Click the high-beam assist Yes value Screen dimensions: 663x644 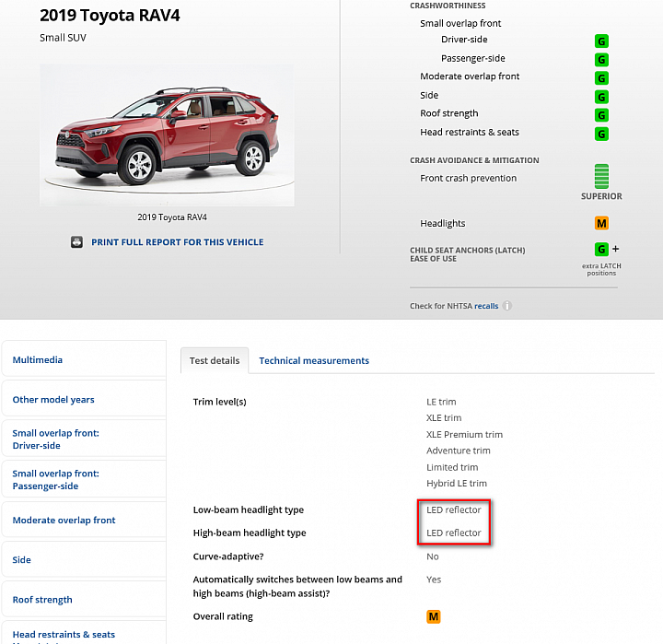[434, 580]
